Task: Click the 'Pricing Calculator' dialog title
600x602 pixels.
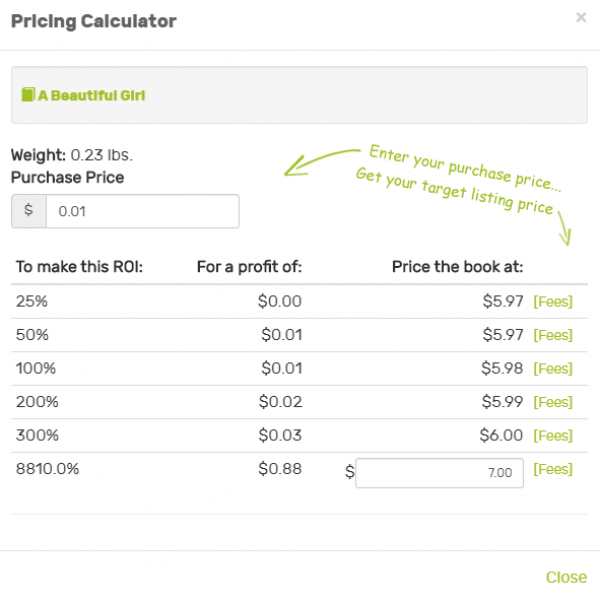Action: [93, 21]
